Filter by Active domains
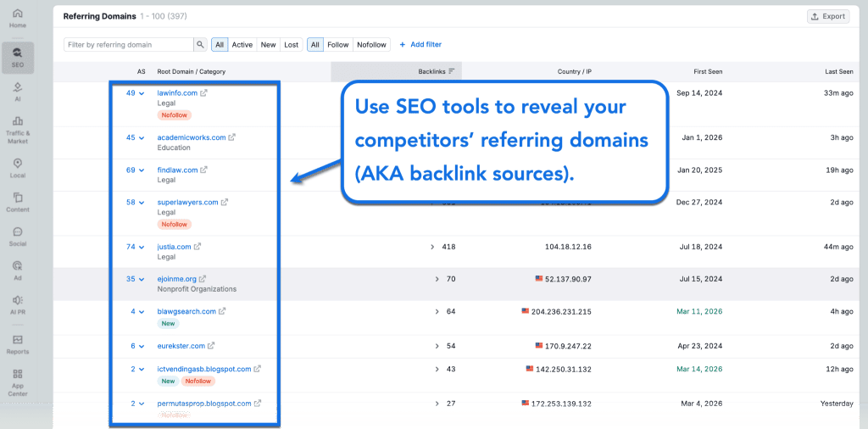The width and height of the screenshot is (868, 429). pyautogui.click(x=242, y=45)
